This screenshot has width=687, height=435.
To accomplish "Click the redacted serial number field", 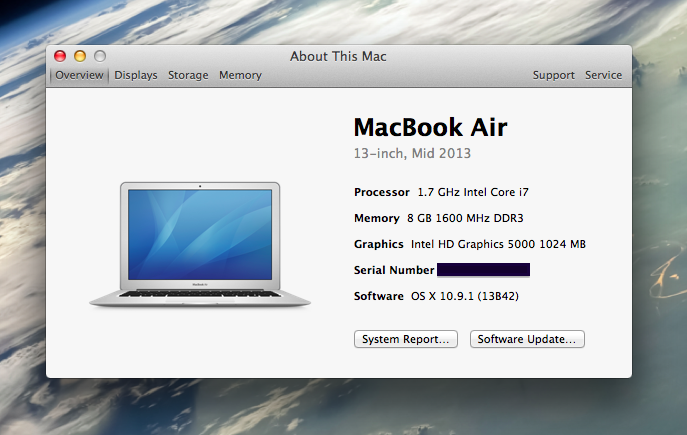I will [x=484, y=270].
